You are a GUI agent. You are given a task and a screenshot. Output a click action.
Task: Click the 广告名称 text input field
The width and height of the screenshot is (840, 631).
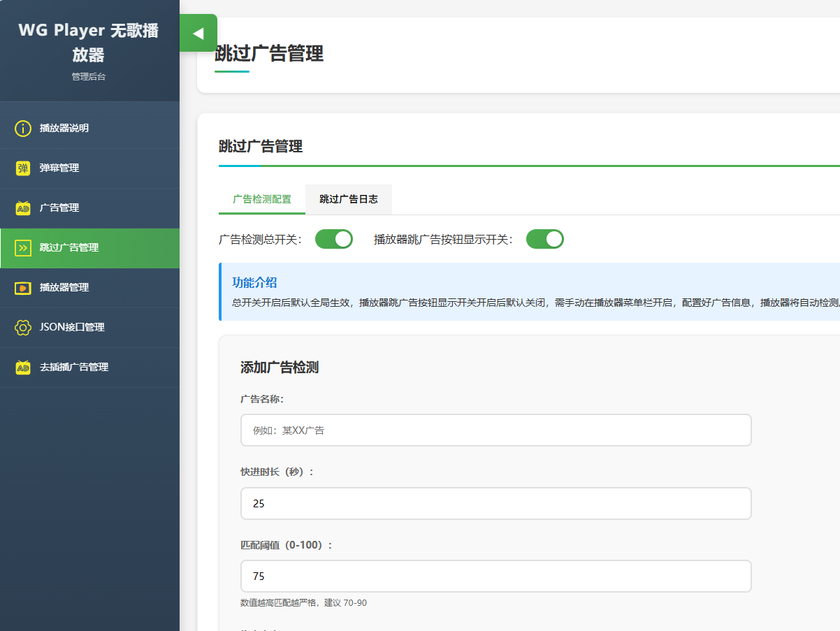(495, 430)
